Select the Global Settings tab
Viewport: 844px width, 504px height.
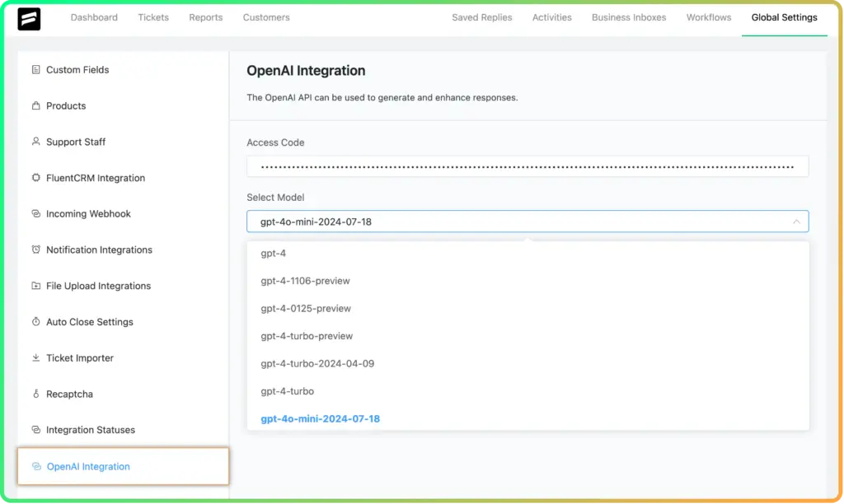[785, 17]
